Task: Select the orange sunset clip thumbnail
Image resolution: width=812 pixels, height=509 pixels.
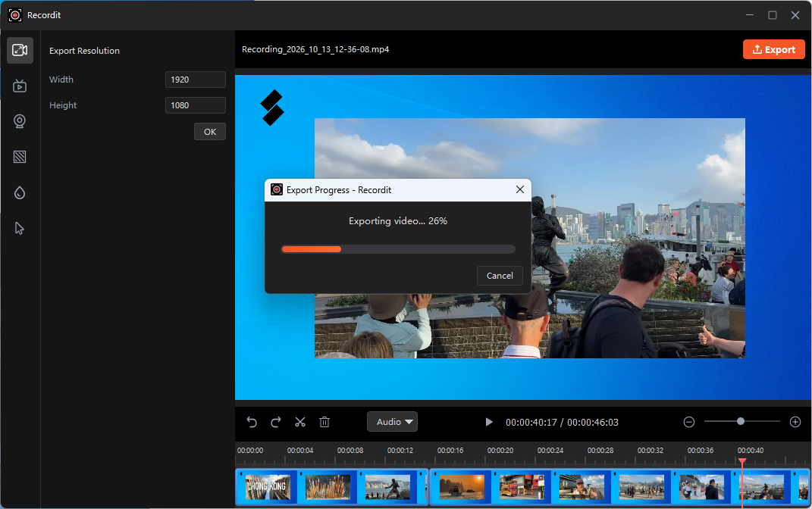Action: pos(462,487)
